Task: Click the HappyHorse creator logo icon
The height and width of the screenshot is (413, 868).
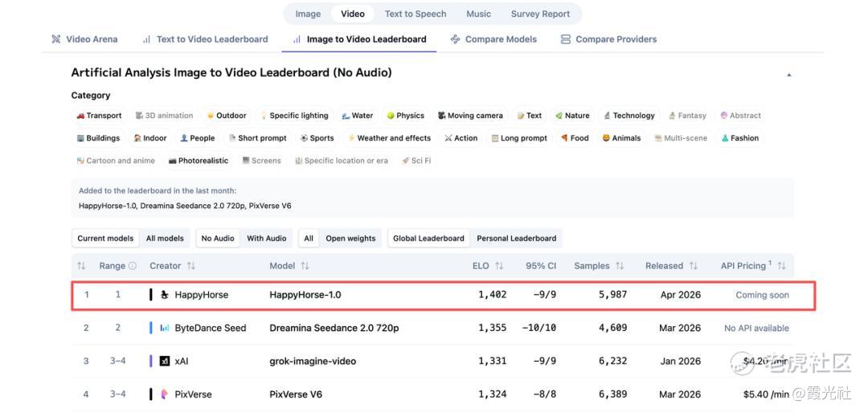Action: tap(165, 295)
